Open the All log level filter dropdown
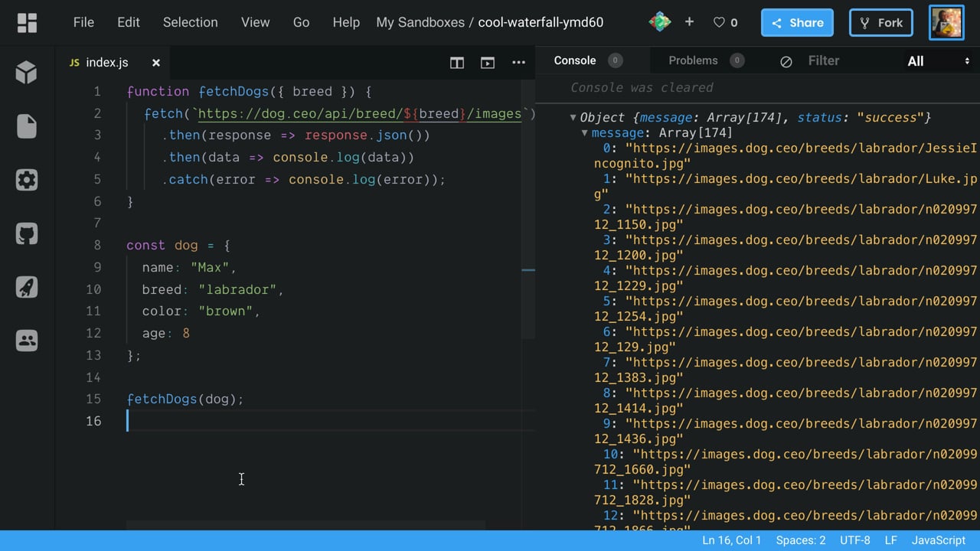This screenshot has width=980, height=551. (938, 61)
